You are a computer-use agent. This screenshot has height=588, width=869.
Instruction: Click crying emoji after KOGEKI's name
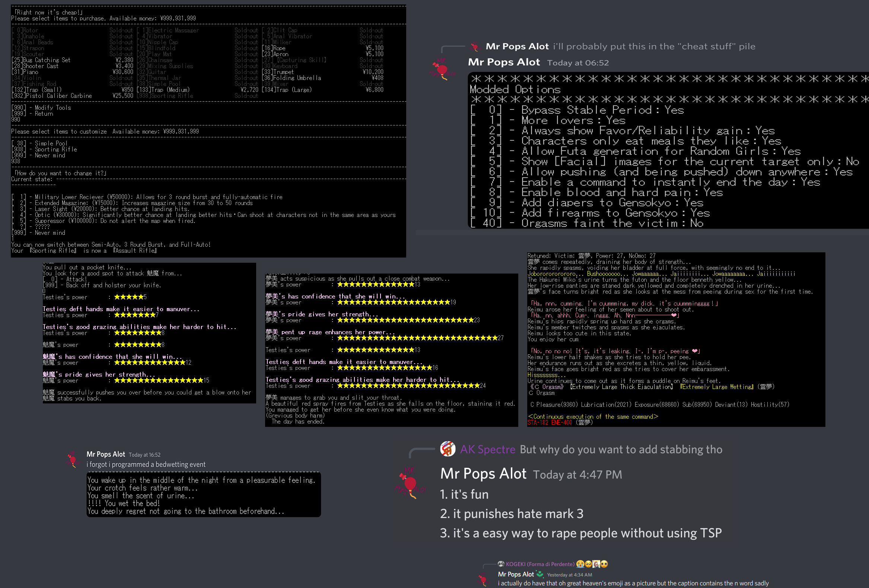pos(580,564)
